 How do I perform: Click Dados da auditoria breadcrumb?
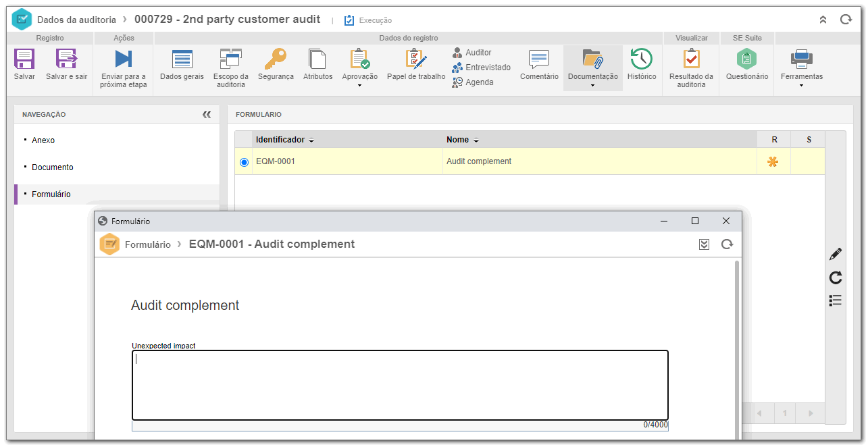point(77,20)
